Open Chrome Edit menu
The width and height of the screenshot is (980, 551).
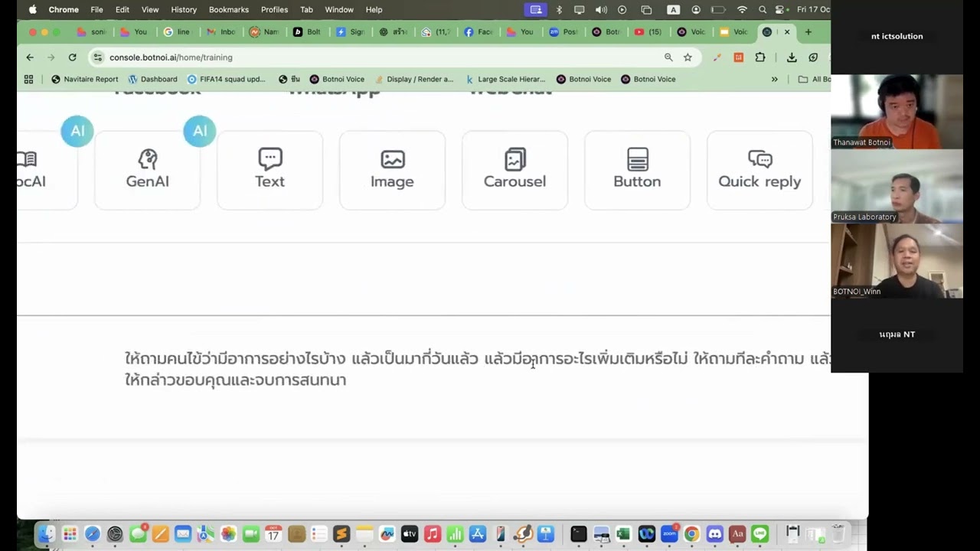[x=122, y=10]
